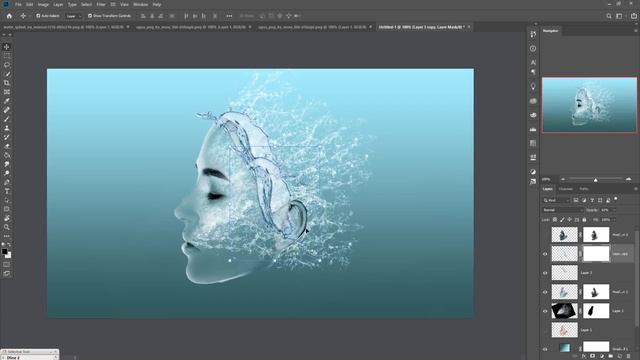Screen dimensions: 640x360
Task: Select the Clone Stamp tool
Action: coord(7,128)
